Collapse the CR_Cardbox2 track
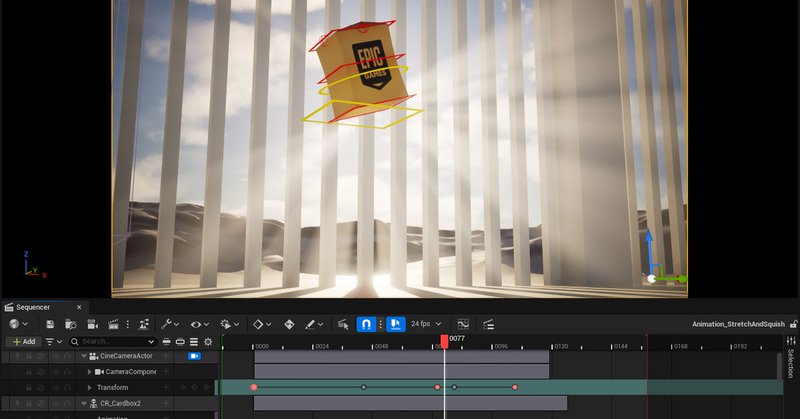 84,403
